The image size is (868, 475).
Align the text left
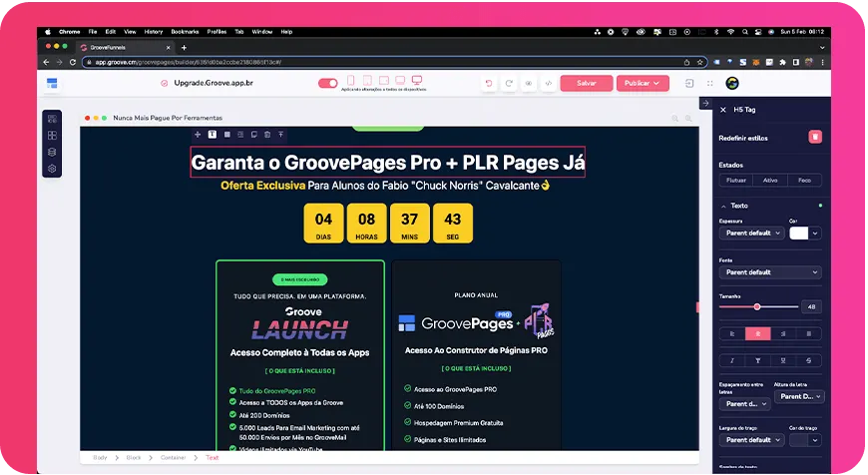[732, 334]
